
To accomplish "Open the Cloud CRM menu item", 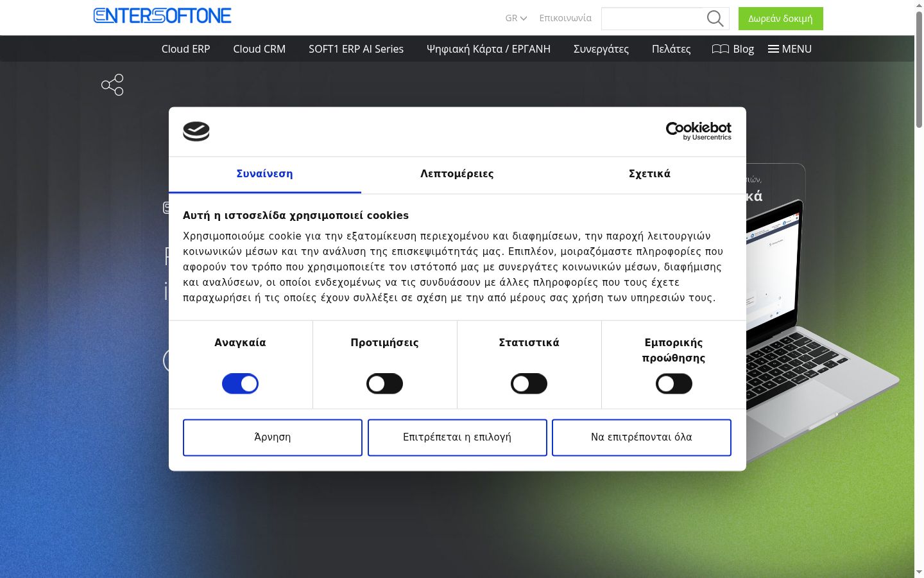I will pyautogui.click(x=259, y=49).
